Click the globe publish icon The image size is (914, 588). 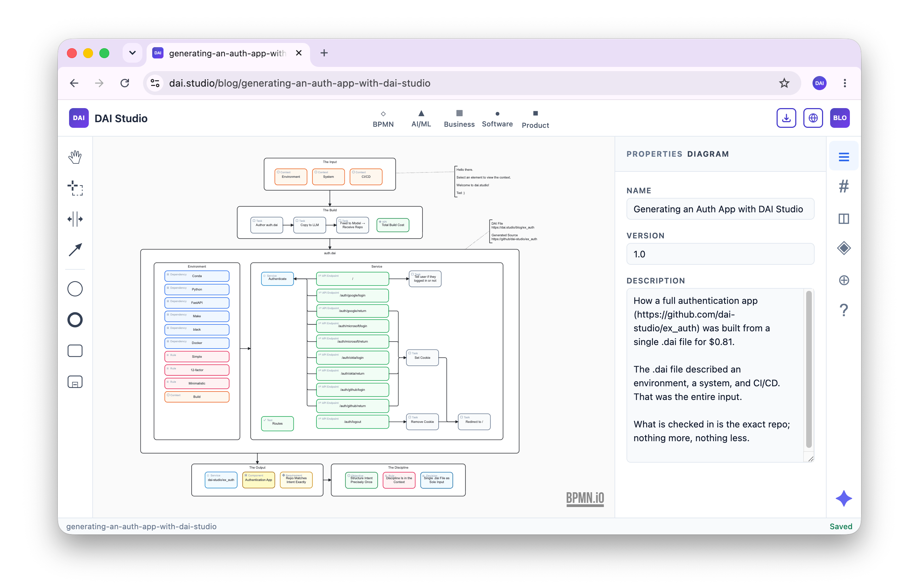(x=813, y=118)
